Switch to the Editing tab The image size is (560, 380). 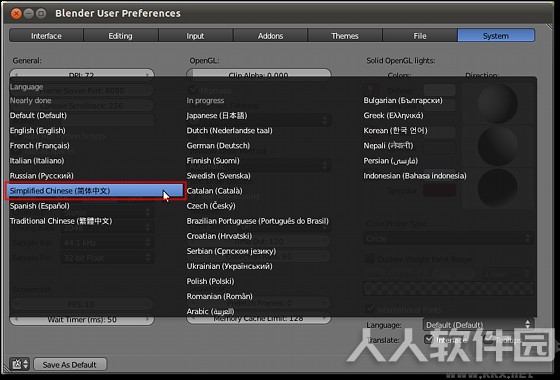[121, 36]
